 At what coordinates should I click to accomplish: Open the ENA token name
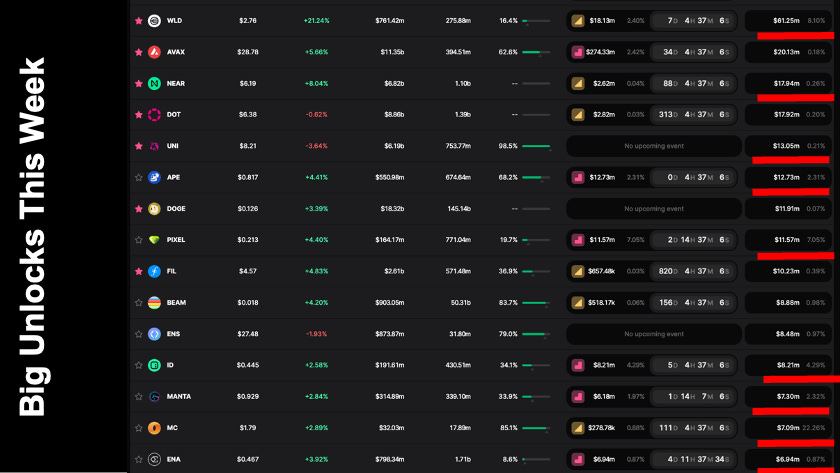coord(174,459)
